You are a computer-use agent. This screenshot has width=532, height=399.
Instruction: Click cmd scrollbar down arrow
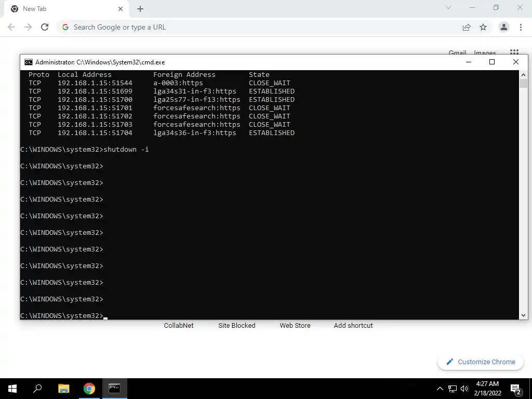pos(523,315)
